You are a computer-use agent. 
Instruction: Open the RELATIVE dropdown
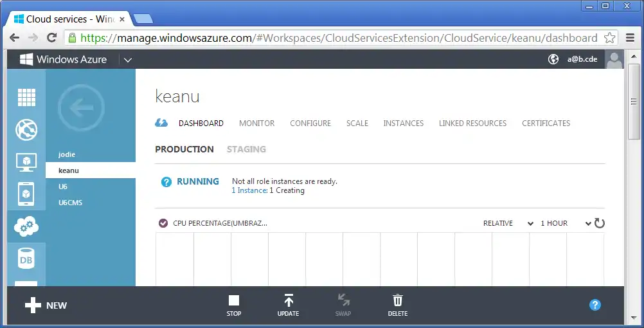(508, 223)
